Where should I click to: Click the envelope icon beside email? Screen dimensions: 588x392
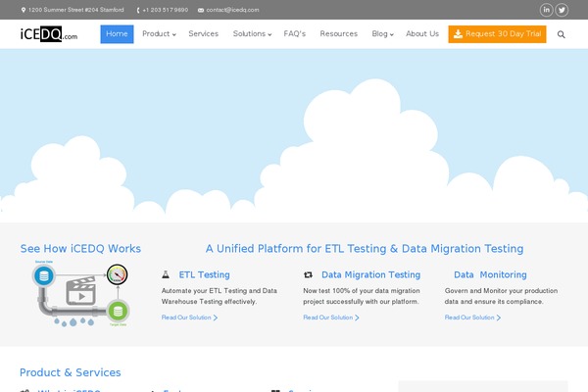click(201, 10)
